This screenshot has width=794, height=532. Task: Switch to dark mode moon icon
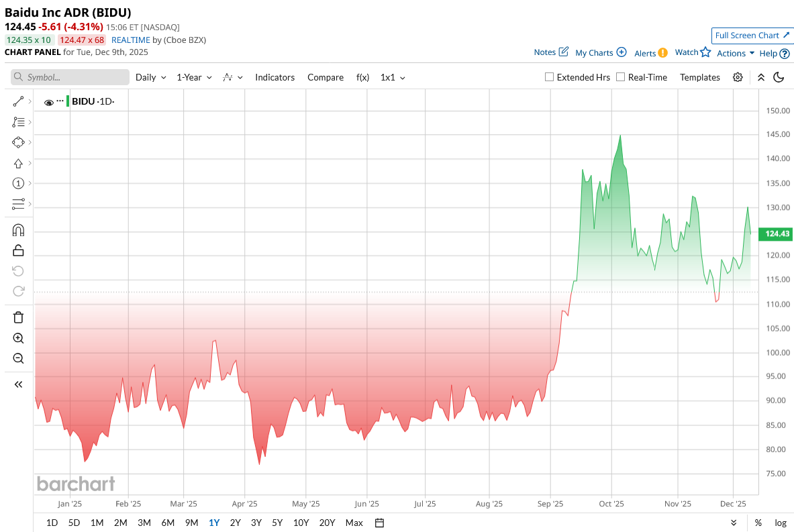(x=779, y=77)
